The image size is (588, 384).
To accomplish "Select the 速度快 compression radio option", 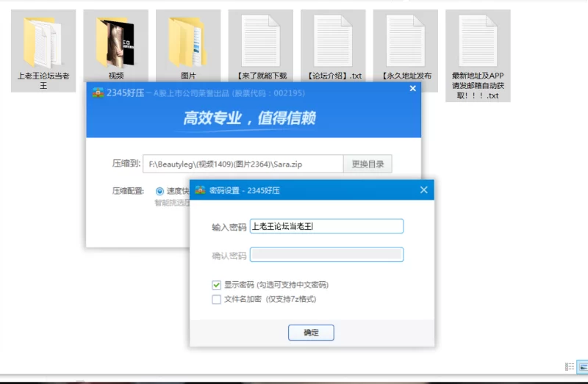I will point(159,191).
